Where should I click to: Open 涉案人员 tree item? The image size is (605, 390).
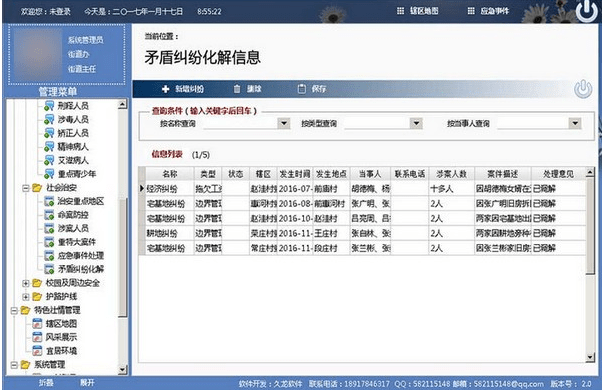[73, 228]
